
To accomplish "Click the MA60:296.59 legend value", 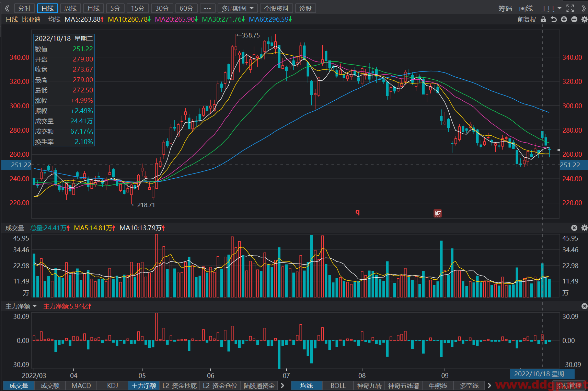I will 270,19.
